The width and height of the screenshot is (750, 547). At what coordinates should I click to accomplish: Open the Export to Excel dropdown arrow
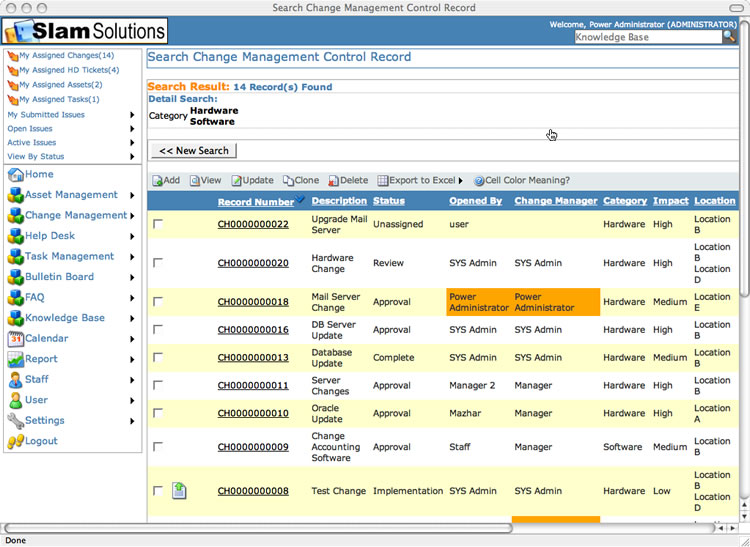461,181
